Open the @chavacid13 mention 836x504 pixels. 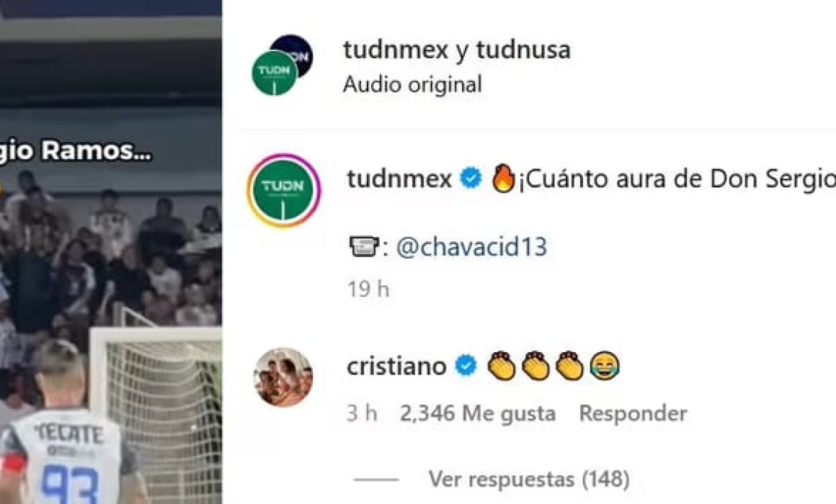click(472, 247)
